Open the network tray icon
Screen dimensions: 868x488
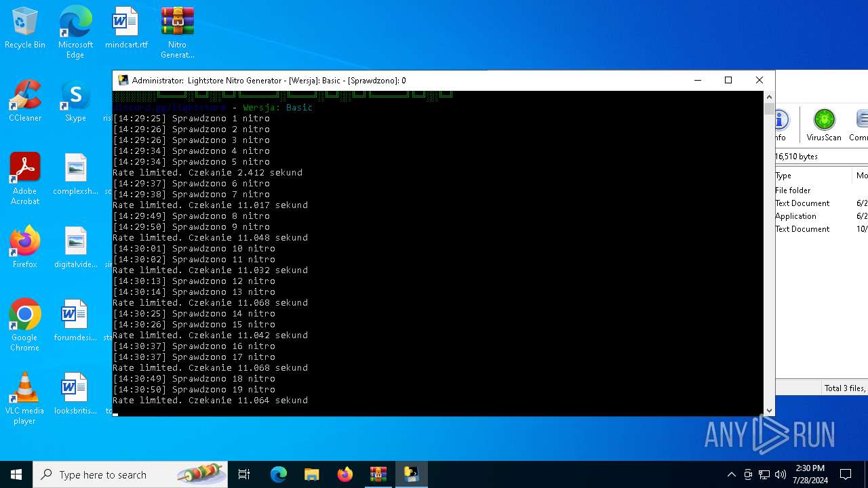point(764,474)
